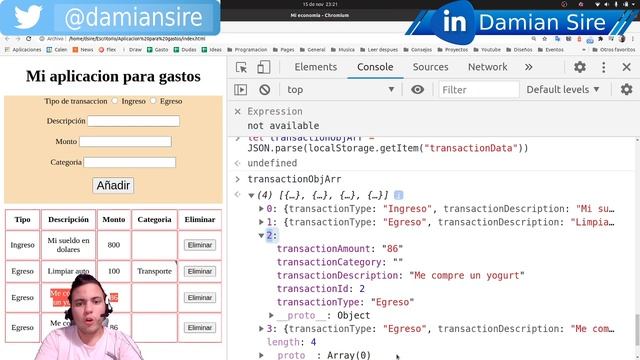Viewport: 640px width, 360px height.
Task: Open the Musica bookmarks folder
Action: 342,50
